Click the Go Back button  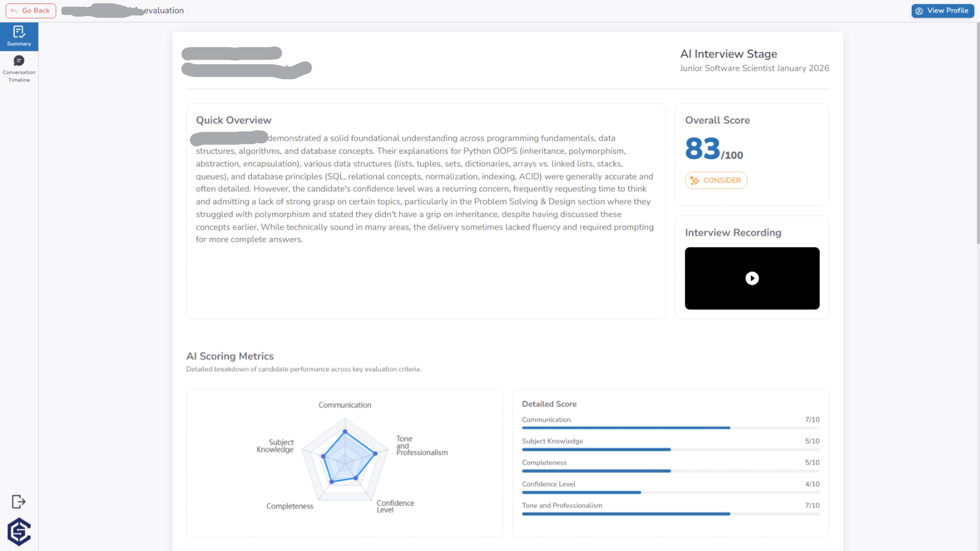point(31,11)
